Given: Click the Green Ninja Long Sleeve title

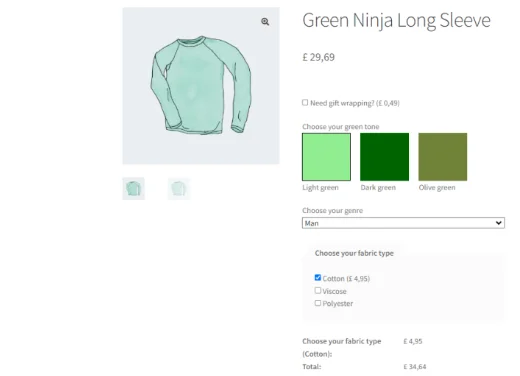Looking at the screenshot, I should [x=396, y=20].
